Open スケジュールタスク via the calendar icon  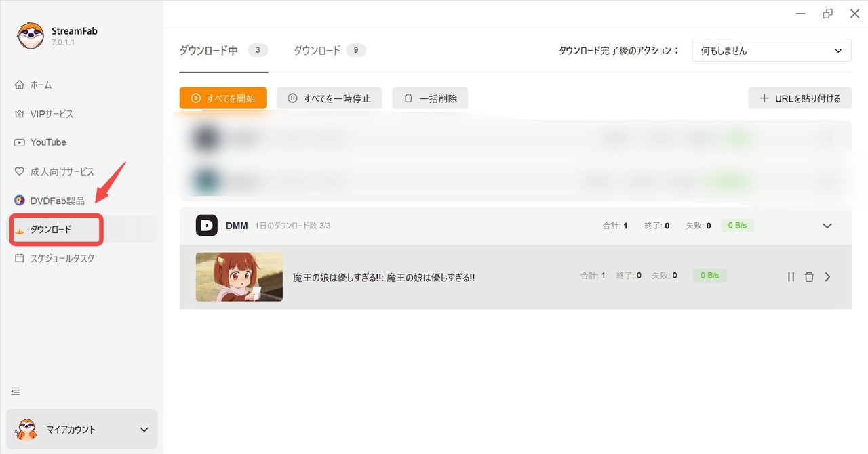pos(21,258)
